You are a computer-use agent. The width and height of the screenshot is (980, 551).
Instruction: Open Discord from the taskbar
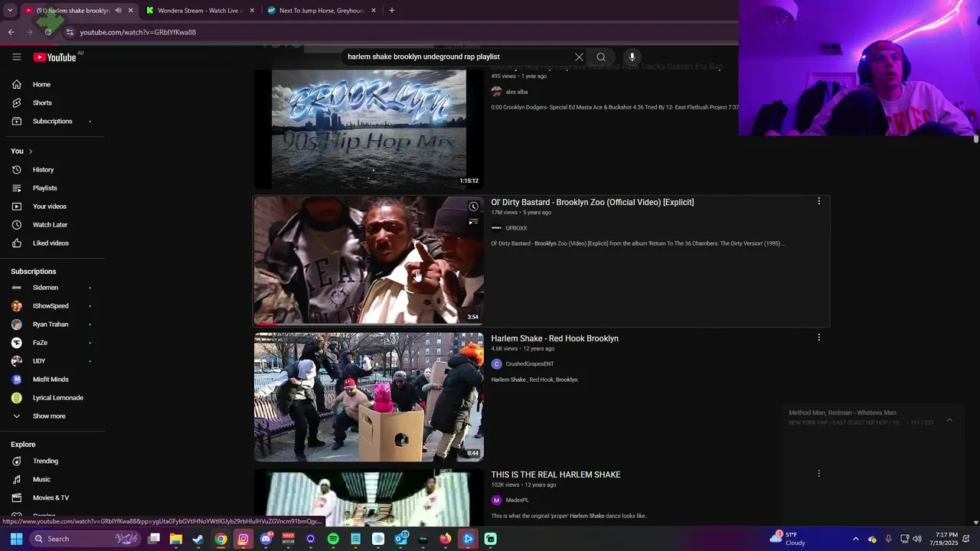(x=266, y=539)
